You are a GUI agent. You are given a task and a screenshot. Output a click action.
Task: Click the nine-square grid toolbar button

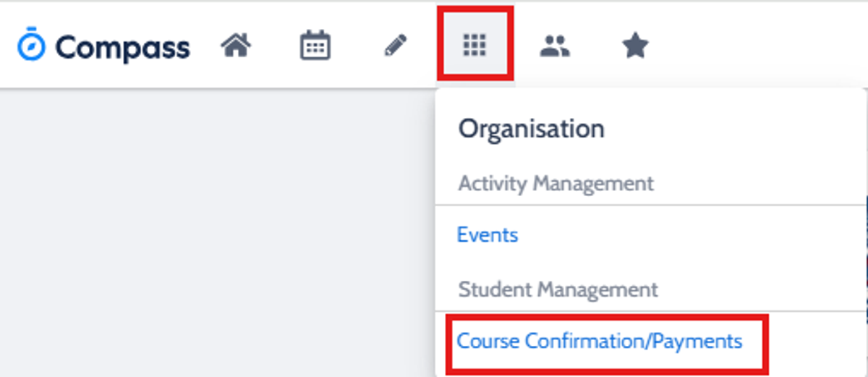tap(475, 46)
